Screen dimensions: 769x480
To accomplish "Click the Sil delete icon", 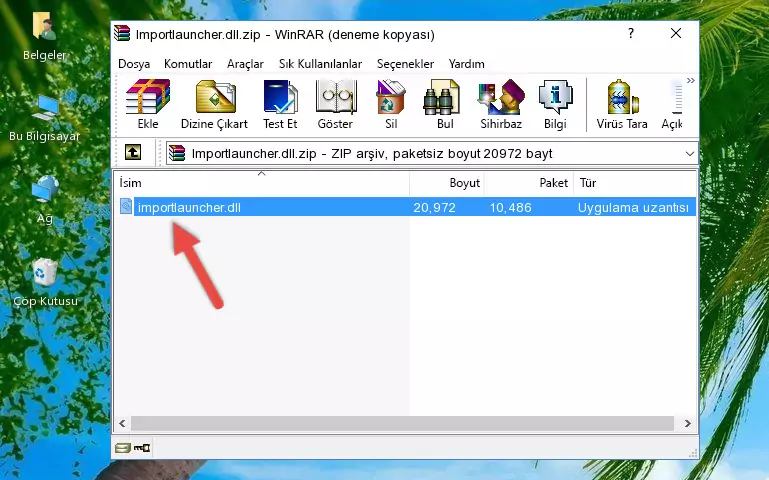I will coord(391,97).
